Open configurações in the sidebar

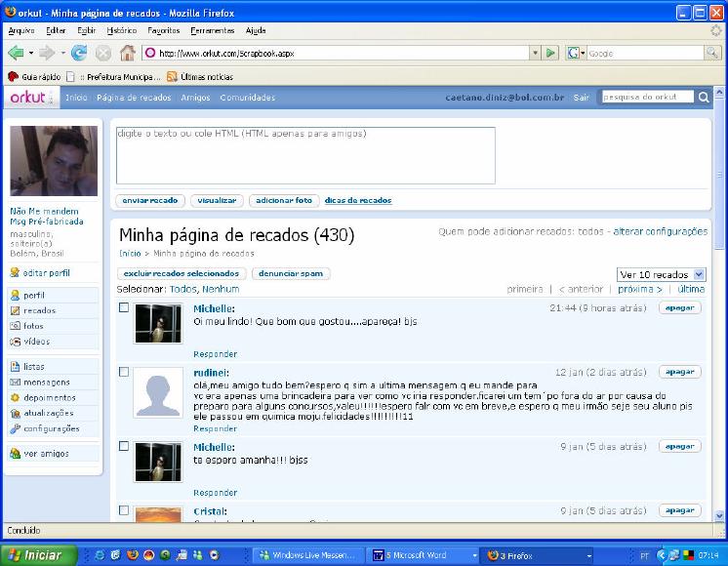[54, 428]
